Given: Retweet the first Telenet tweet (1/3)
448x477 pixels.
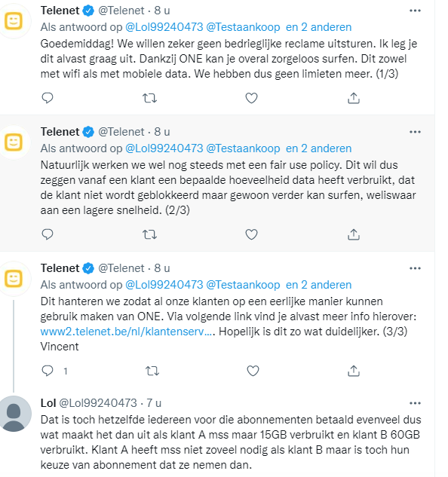Looking at the screenshot, I should (x=149, y=98).
